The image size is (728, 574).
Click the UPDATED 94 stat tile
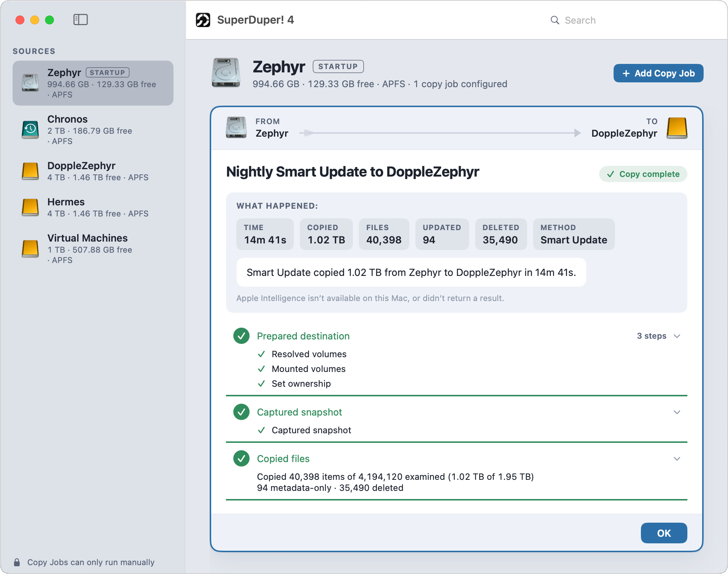tap(442, 234)
